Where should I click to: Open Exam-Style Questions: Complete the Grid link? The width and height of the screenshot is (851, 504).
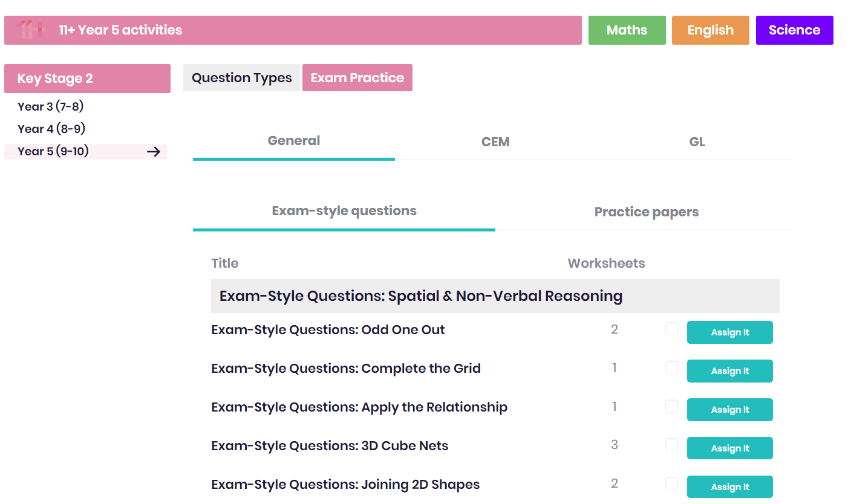pyautogui.click(x=346, y=369)
